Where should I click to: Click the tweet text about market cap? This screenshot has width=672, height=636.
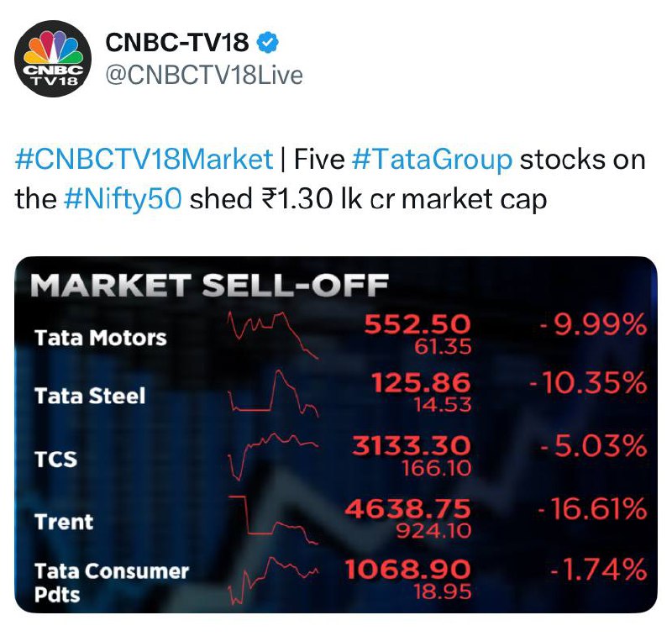[330, 180]
